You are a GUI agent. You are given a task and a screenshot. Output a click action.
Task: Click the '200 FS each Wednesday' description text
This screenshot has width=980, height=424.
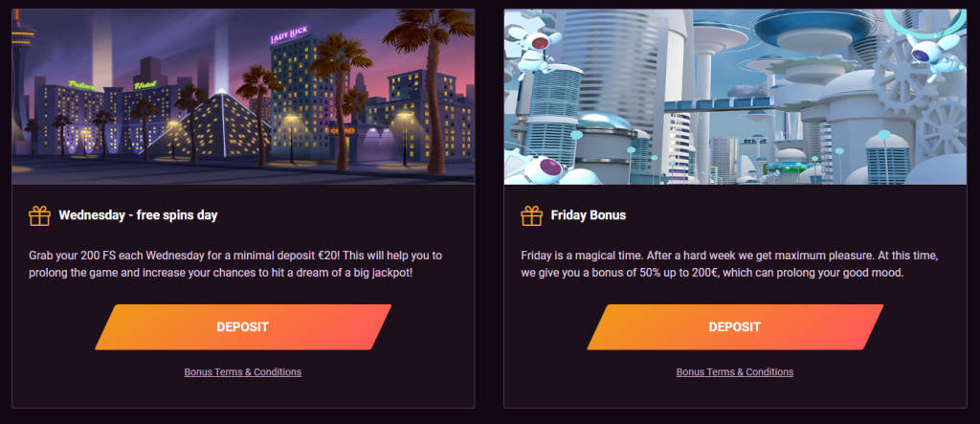tap(241, 264)
